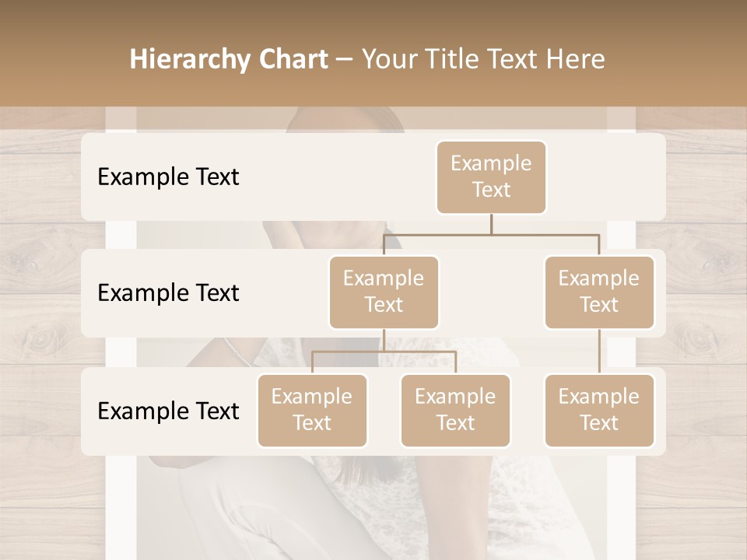Click the bold "Hierarchy Chart" title text
Image resolution: width=747 pixels, height=560 pixels.
click(x=228, y=59)
